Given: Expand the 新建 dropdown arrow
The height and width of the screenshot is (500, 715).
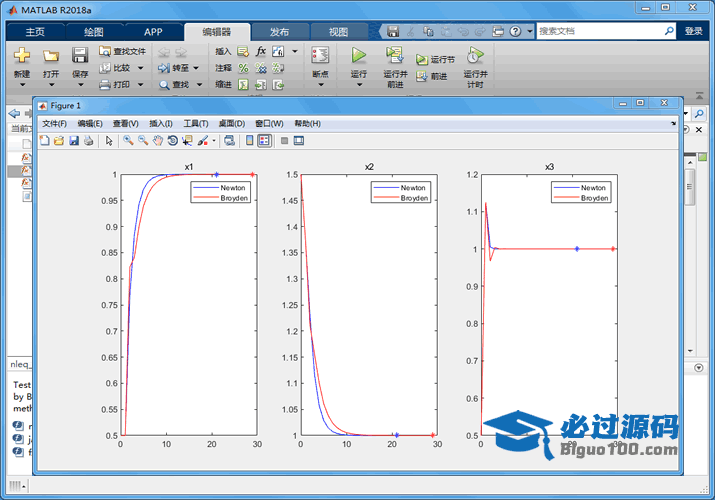Looking at the screenshot, I should coord(22,85).
